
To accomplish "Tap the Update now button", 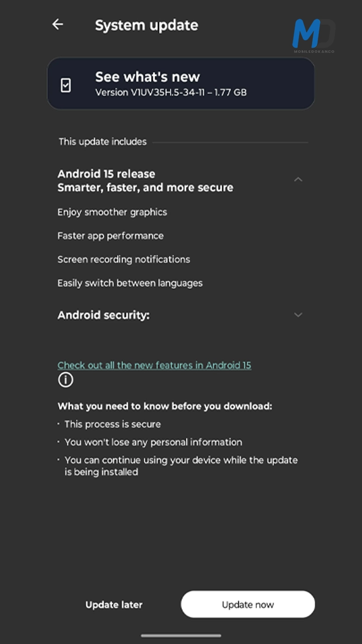I will tap(248, 604).
